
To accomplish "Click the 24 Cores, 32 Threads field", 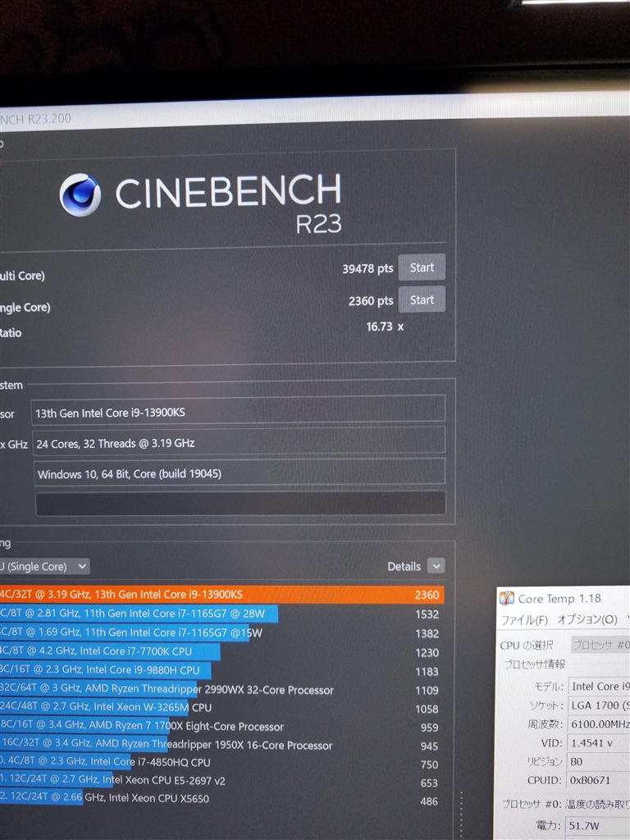I will click(239, 442).
